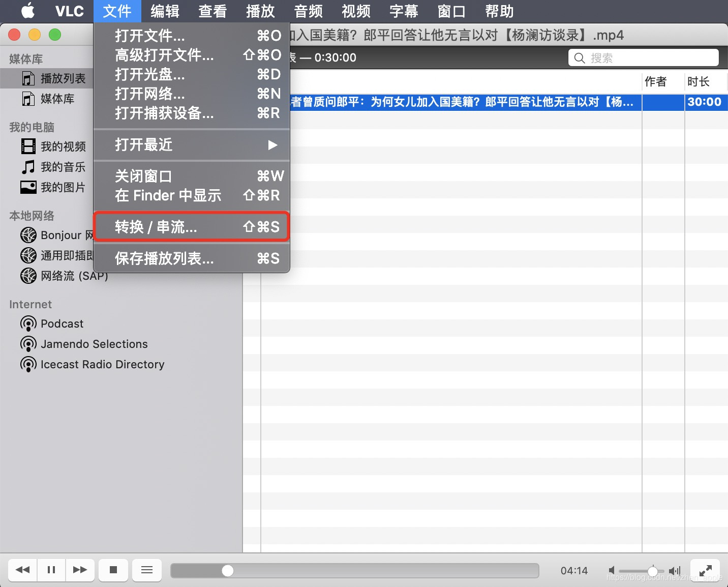
Task: Sort by the 时长 column header
Action: 706,81
